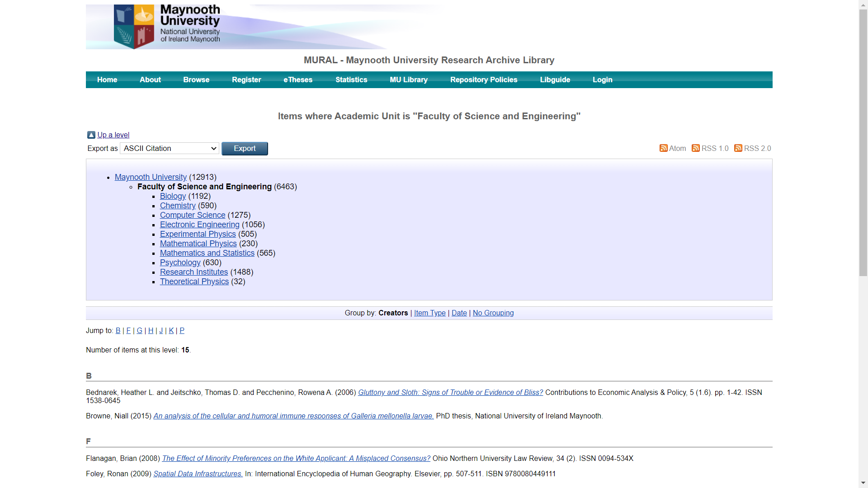Open Spatial Data Infrastructures link

pos(198,474)
